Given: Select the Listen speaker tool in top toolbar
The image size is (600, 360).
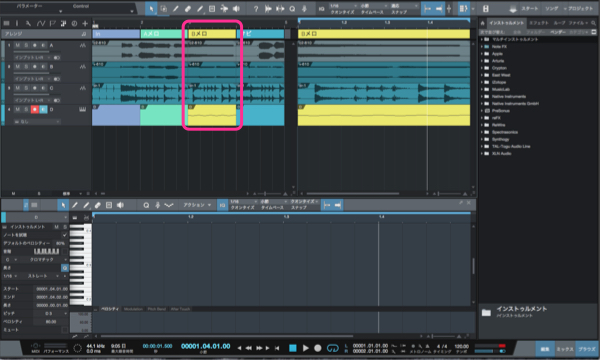Looking at the screenshot, I should click(x=236, y=9).
